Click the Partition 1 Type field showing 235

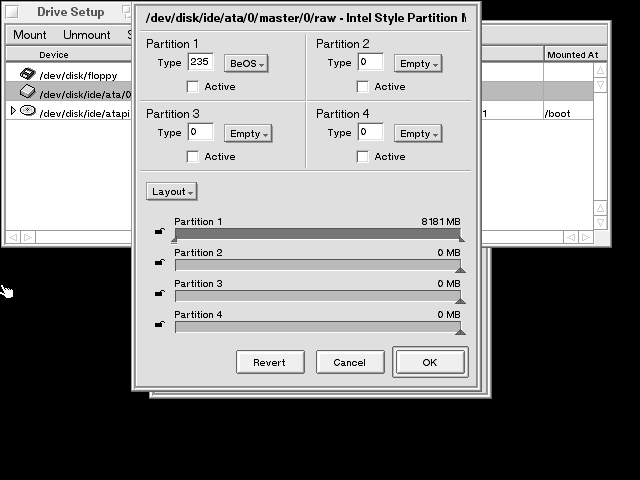(x=200, y=62)
